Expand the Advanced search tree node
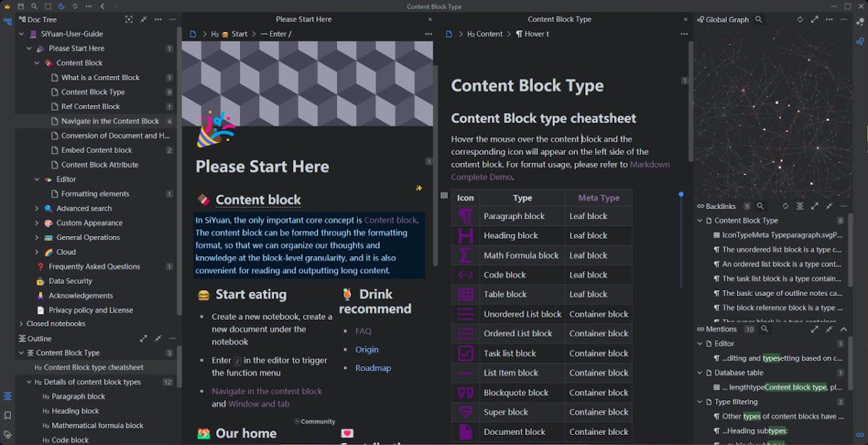 (x=37, y=208)
